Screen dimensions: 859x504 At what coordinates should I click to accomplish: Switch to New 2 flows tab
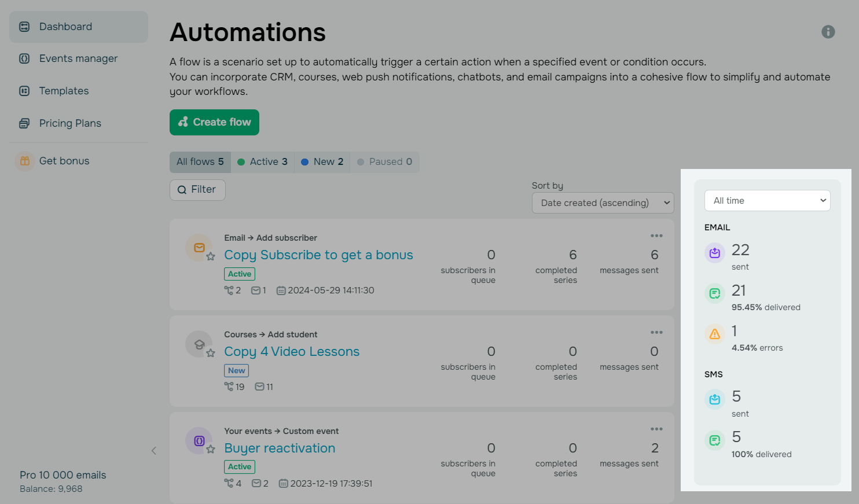pyautogui.click(x=322, y=162)
